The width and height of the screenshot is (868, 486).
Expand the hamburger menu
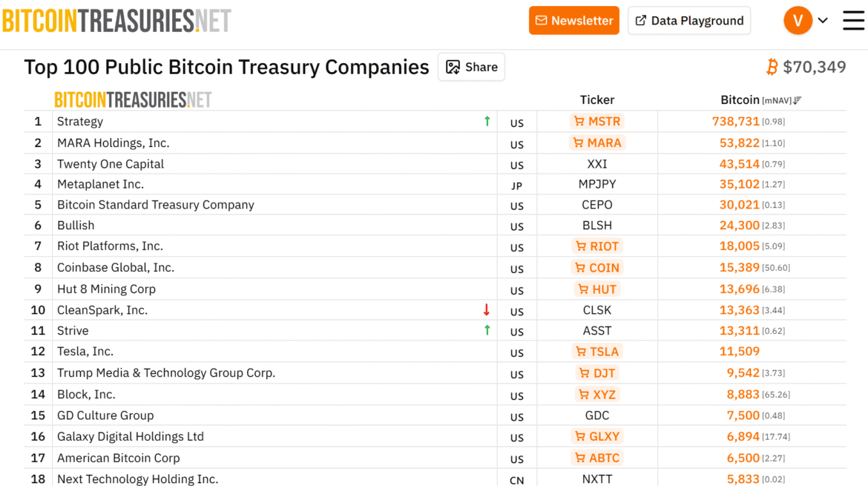point(852,20)
